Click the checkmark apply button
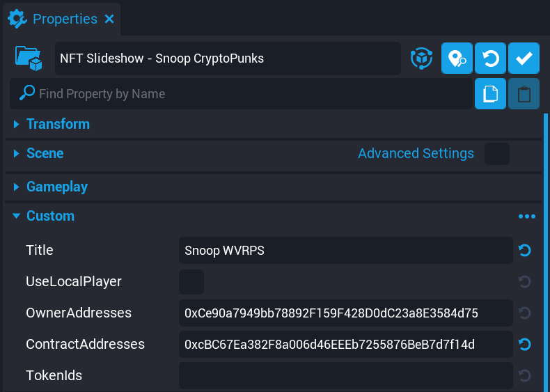550x392 pixels. 524,58
